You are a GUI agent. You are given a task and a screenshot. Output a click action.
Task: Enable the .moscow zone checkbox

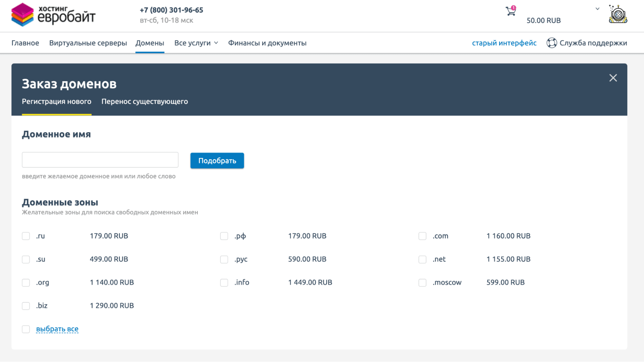pos(422,283)
